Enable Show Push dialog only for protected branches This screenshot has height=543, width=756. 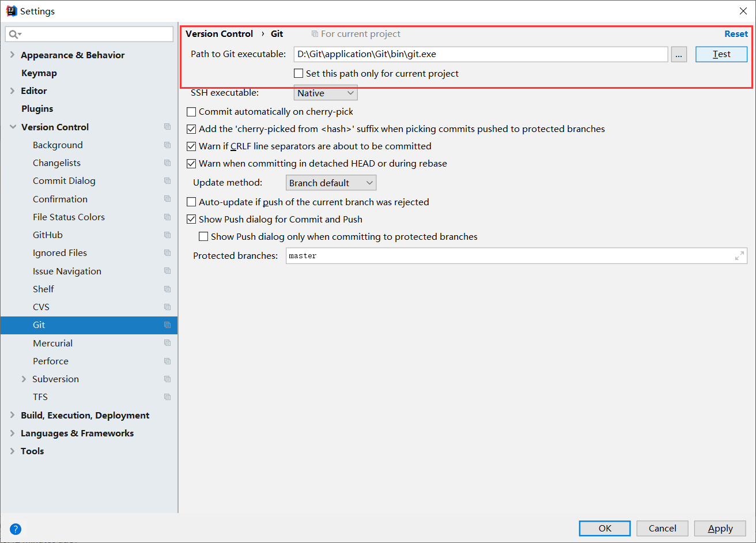pyautogui.click(x=203, y=236)
